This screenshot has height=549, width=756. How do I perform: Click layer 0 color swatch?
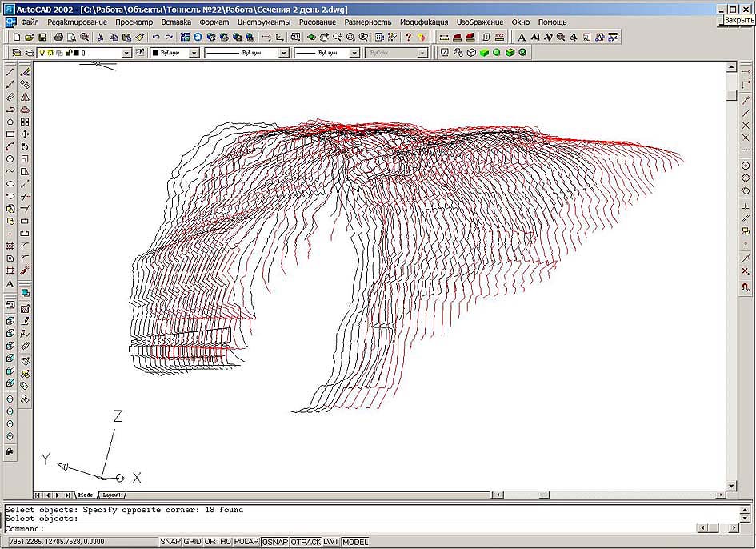pos(76,53)
